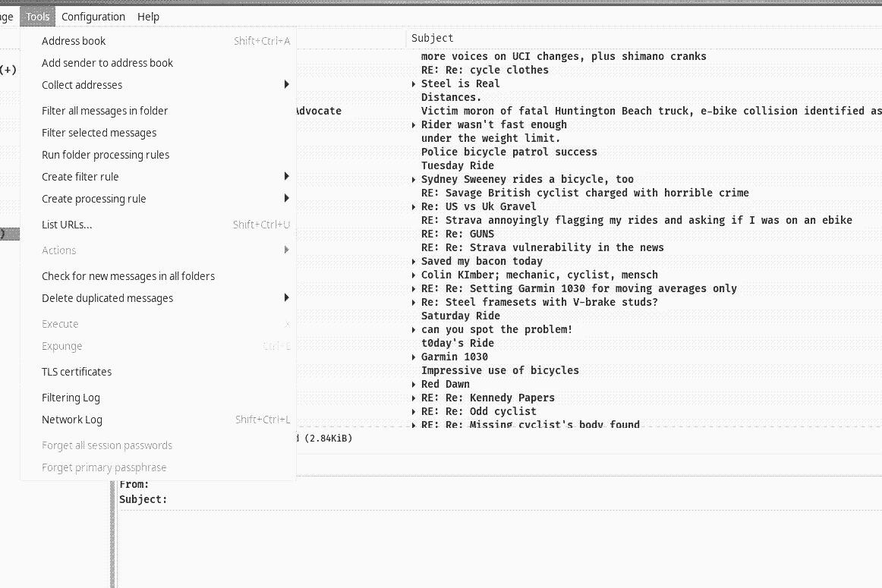Select 'RE: Re: cycle clothes' message
Image resolution: width=882 pixels, height=588 pixels.
pos(485,70)
